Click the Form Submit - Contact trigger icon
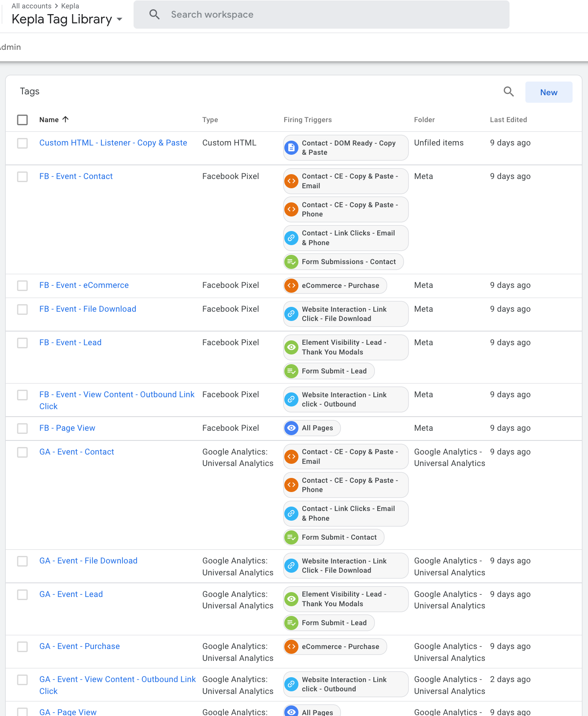Screen dimensions: 588x716 point(291,537)
